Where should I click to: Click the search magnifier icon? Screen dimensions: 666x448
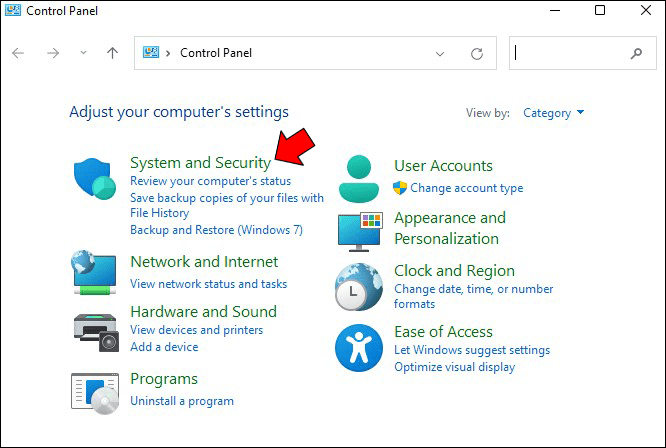point(636,54)
